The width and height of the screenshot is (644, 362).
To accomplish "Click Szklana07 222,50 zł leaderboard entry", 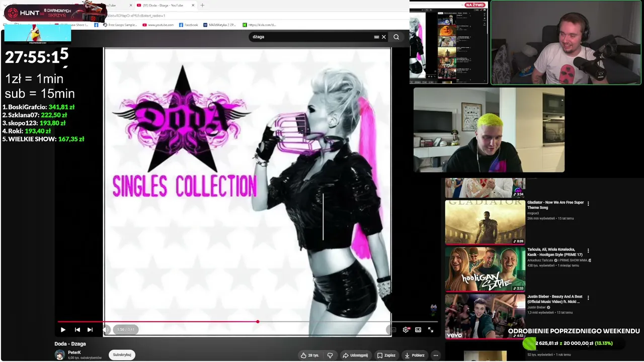I will [x=35, y=115].
